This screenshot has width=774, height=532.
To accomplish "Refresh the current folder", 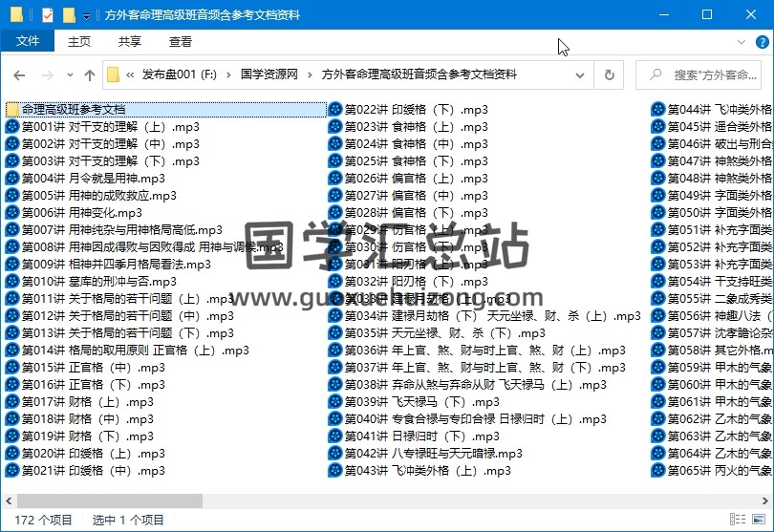I will (609, 75).
